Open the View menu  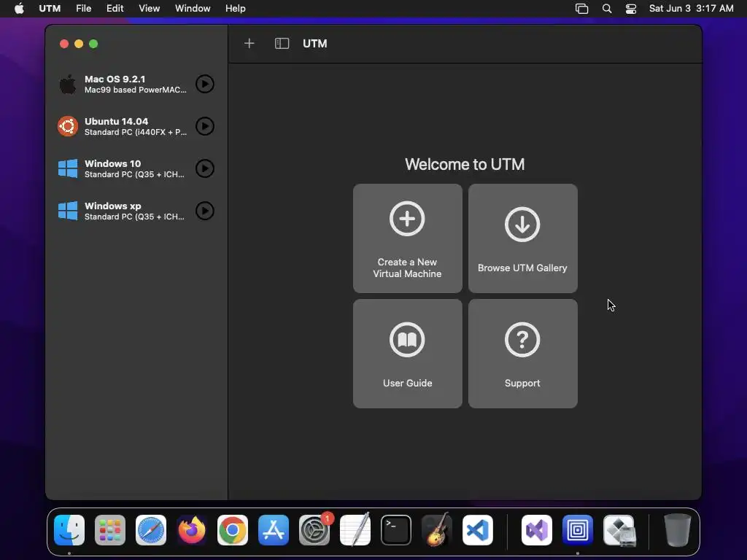149,9
